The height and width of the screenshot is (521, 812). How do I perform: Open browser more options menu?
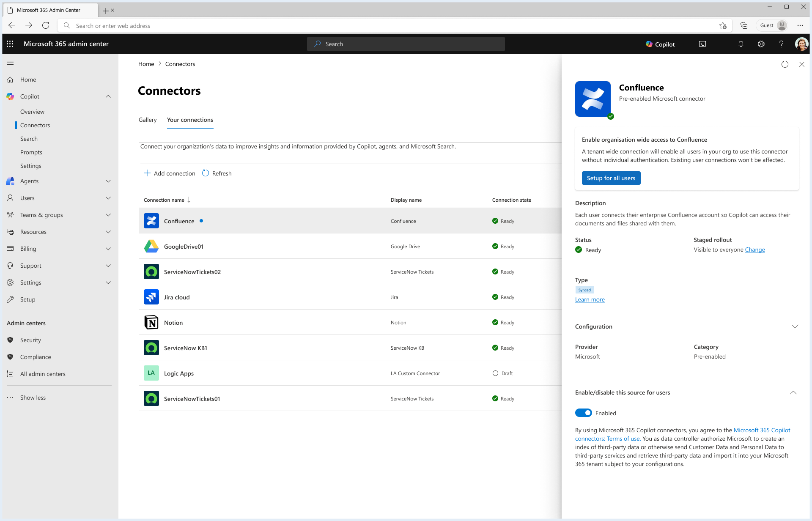(800, 25)
